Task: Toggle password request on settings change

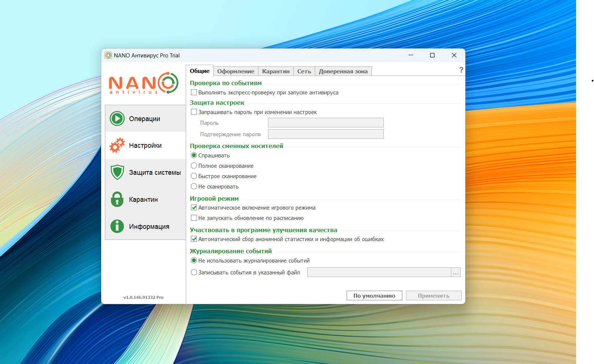Action: 194,112
